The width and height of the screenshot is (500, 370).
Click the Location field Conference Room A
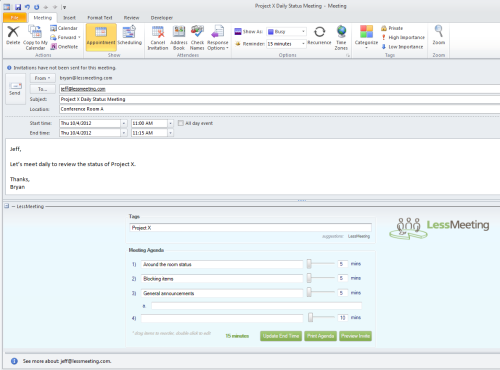(279, 109)
